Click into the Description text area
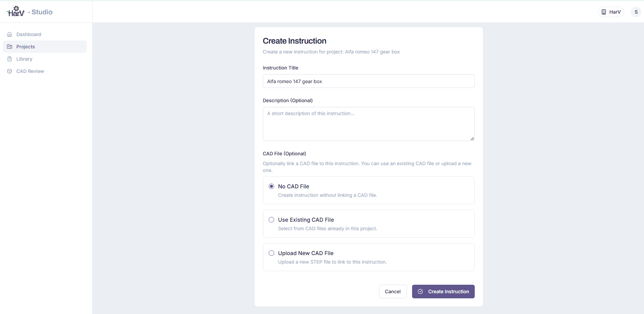This screenshot has width=644, height=314. click(x=368, y=124)
